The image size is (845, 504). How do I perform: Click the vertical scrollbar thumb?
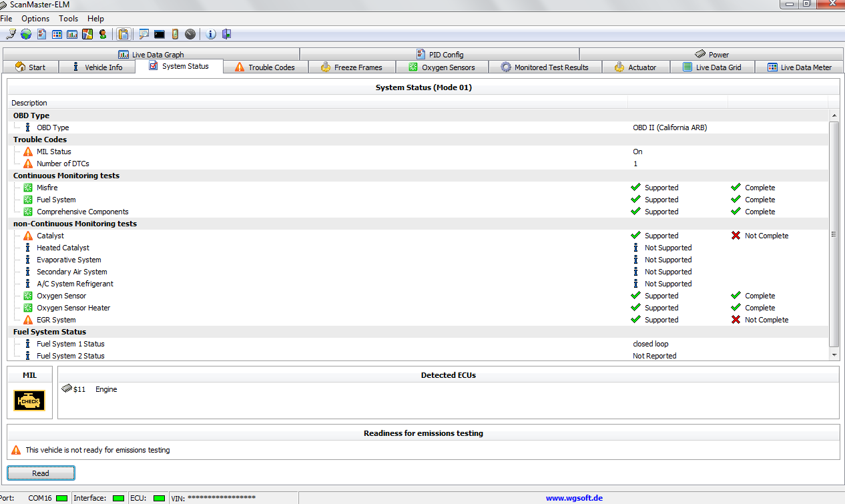pos(834,234)
